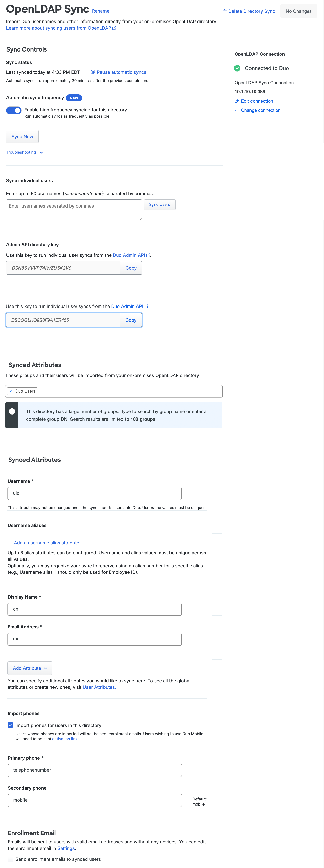
Task: Click the swap arrows icon beside Change connection
Action: click(237, 110)
